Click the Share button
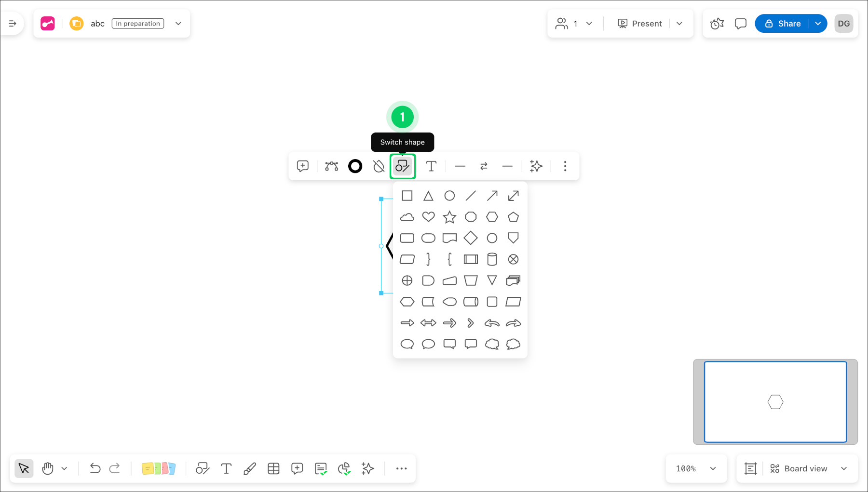 [x=787, y=23]
